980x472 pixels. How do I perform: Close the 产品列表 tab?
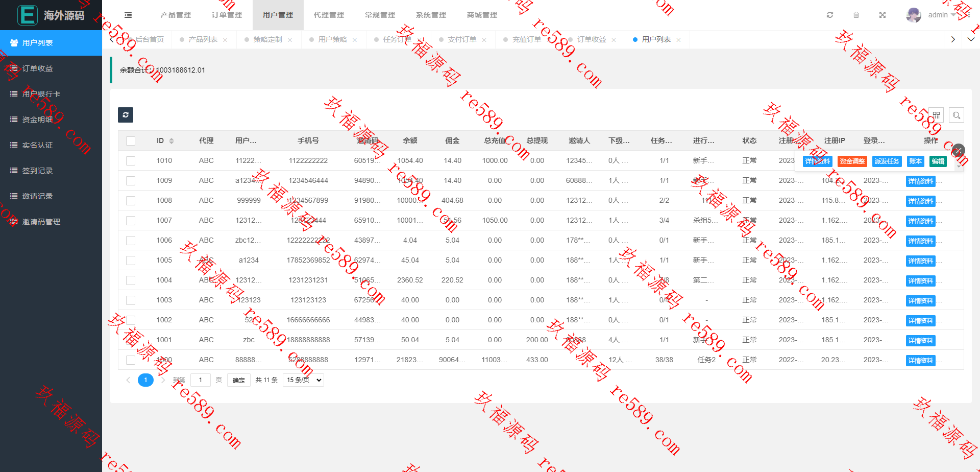(225, 40)
